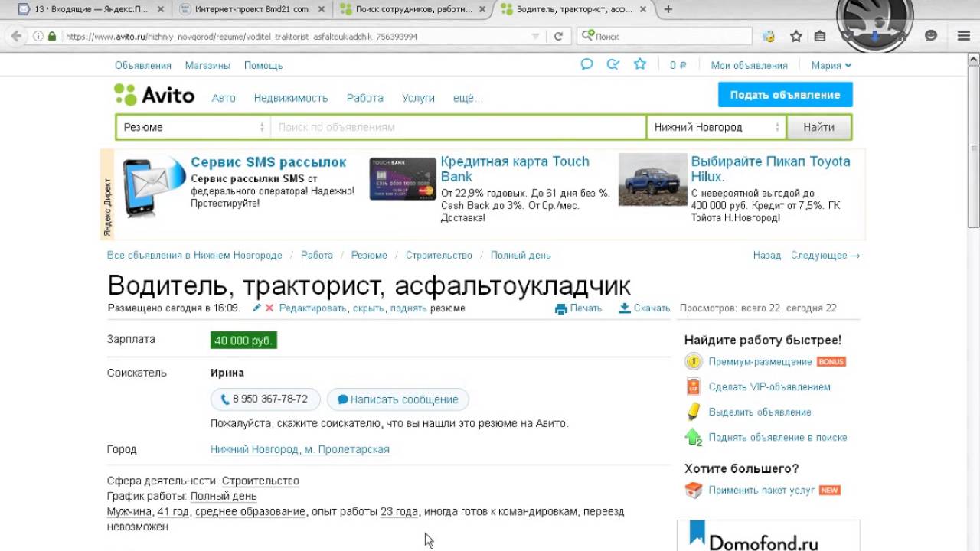Choose Выделить объявление option

[x=760, y=412]
